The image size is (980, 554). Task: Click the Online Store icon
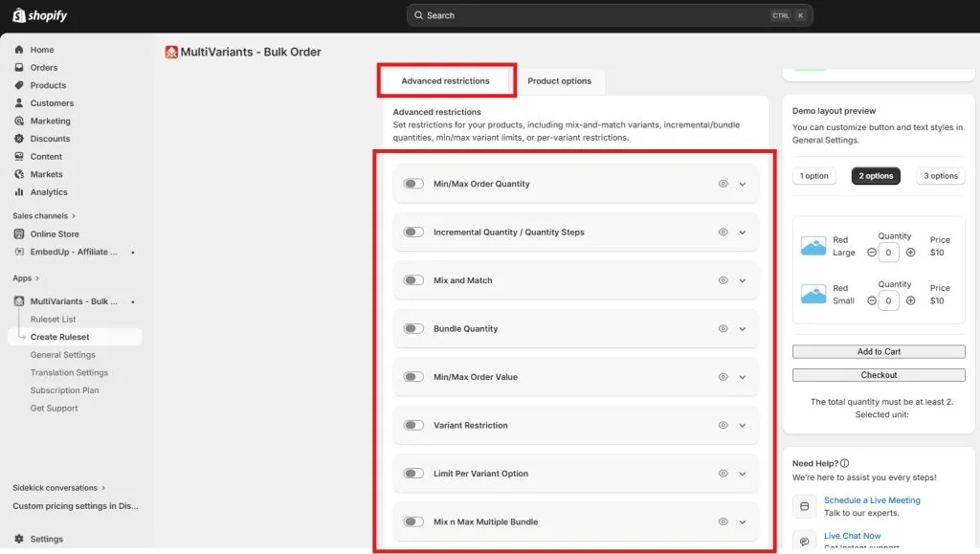[x=19, y=233]
